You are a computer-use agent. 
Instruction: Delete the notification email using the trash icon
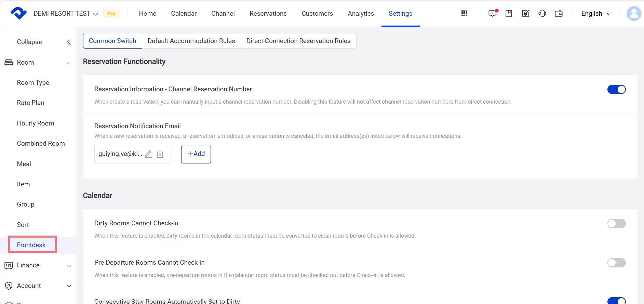point(160,154)
